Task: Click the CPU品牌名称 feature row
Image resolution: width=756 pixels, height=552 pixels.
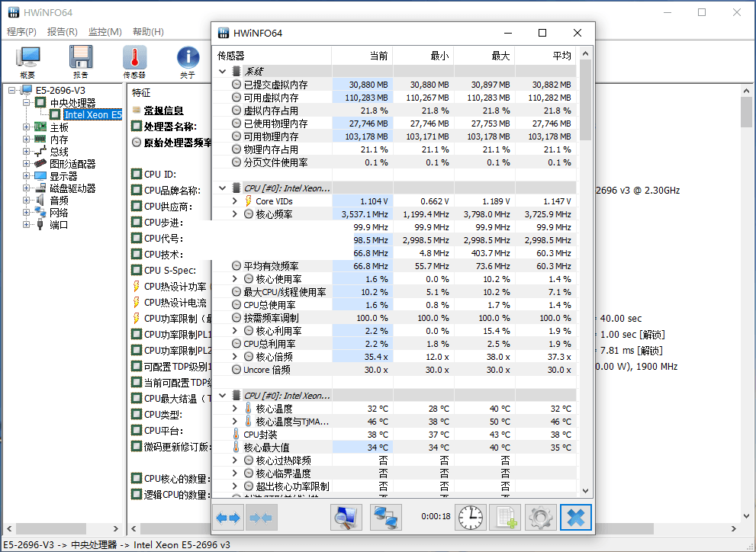Action: point(172,191)
